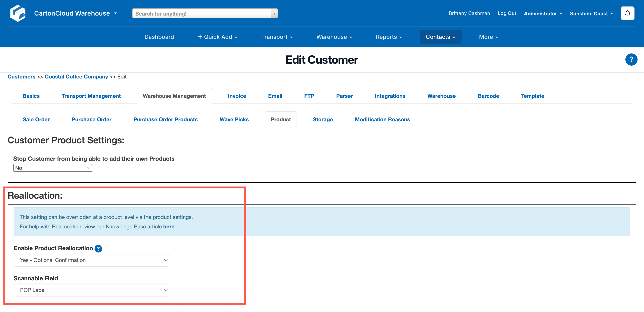Open the search box dropdown arrow
Screen dimensions: 644x312
click(x=274, y=13)
